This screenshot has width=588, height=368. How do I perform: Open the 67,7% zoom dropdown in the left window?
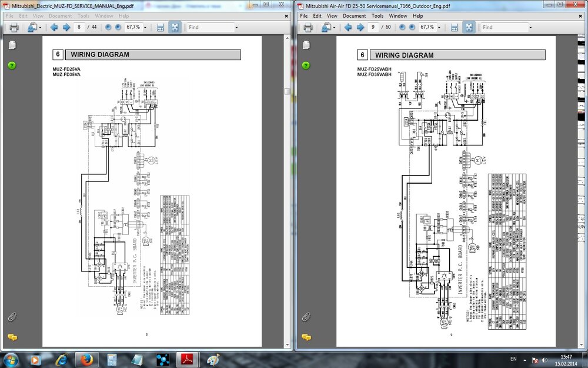[145, 27]
